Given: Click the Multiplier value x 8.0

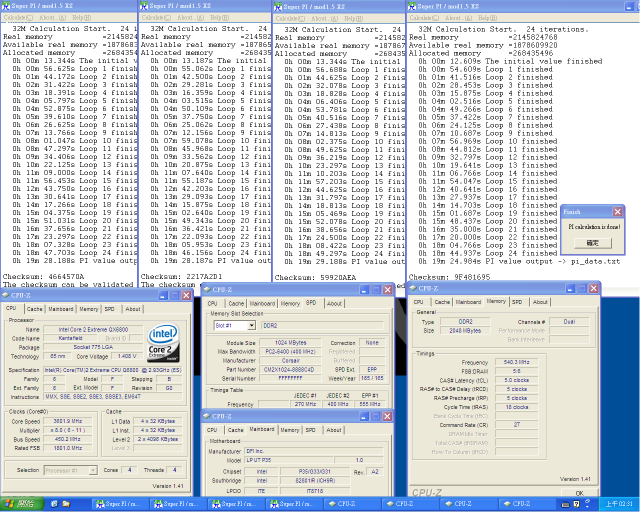Looking at the screenshot, I should pos(68,430).
